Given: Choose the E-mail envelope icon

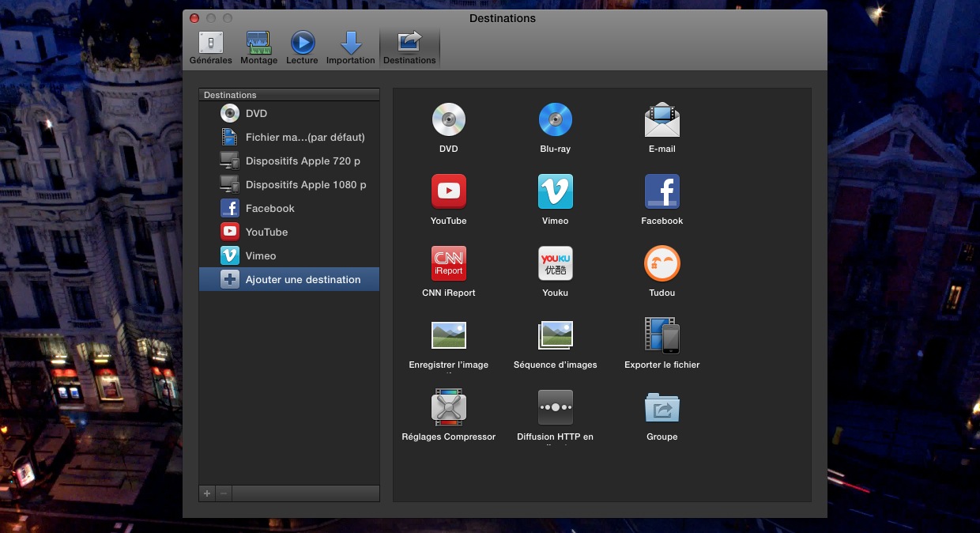Looking at the screenshot, I should point(661,120).
